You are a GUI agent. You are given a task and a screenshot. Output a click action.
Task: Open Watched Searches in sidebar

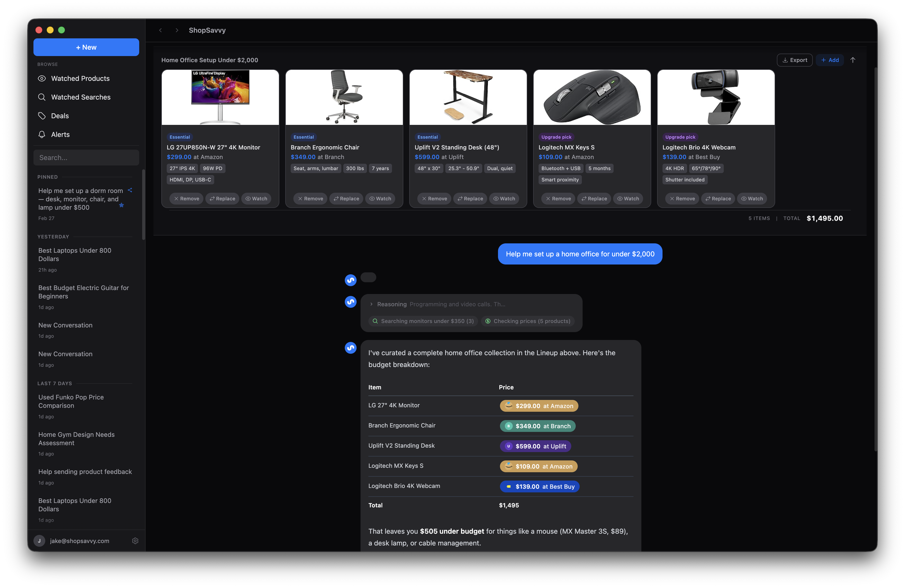point(81,97)
